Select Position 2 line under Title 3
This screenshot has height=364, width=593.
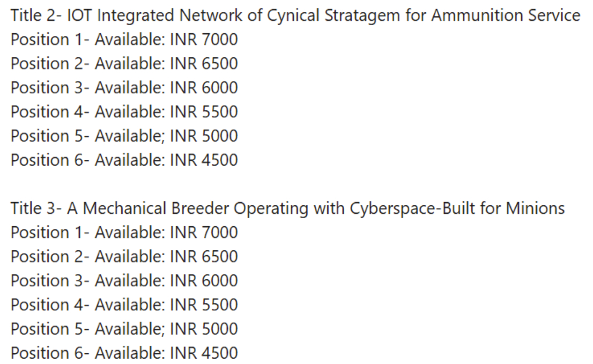(124, 257)
